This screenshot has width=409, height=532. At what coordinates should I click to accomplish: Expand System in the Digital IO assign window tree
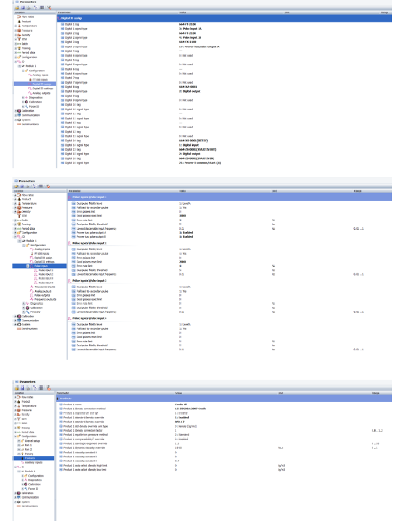click(x=16, y=120)
